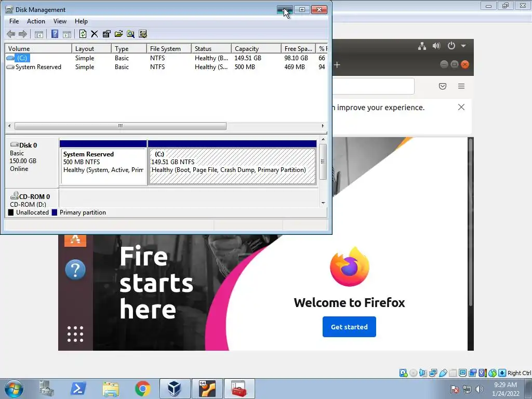Viewport: 532px width, 399px height.
Task: Open Google Chrome from the taskbar
Action: pos(143,389)
